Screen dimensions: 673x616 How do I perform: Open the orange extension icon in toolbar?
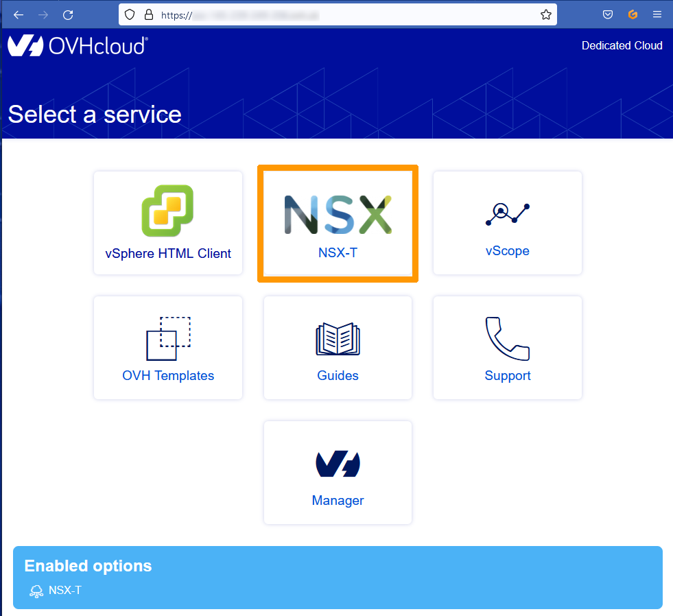[x=633, y=14]
